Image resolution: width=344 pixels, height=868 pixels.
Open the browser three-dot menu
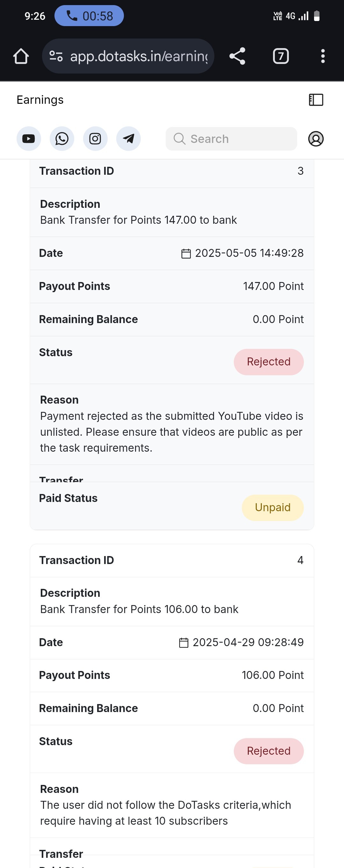point(323,56)
